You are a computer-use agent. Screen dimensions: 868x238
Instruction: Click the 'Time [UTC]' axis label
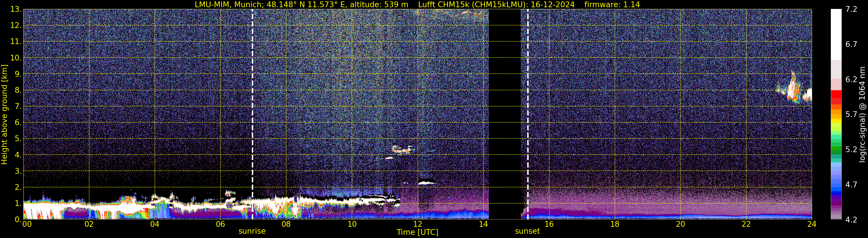click(x=417, y=232)
